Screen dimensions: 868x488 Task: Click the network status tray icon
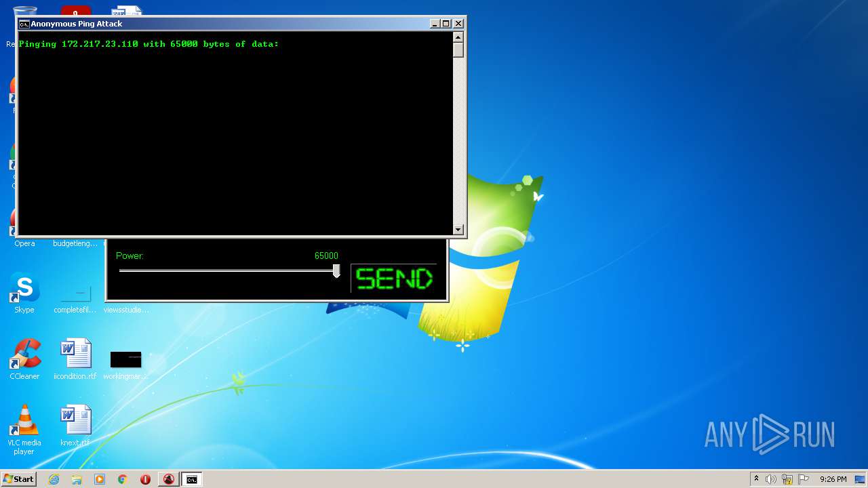(x=787, y=479)
